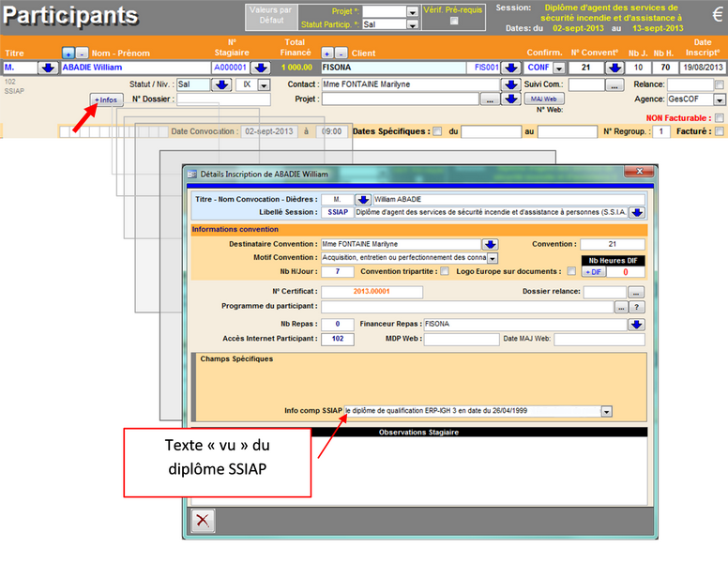This screenshot has height=563, width=728.
Task: Click blue arrow next to Titre field
Action: coord(46,68)
